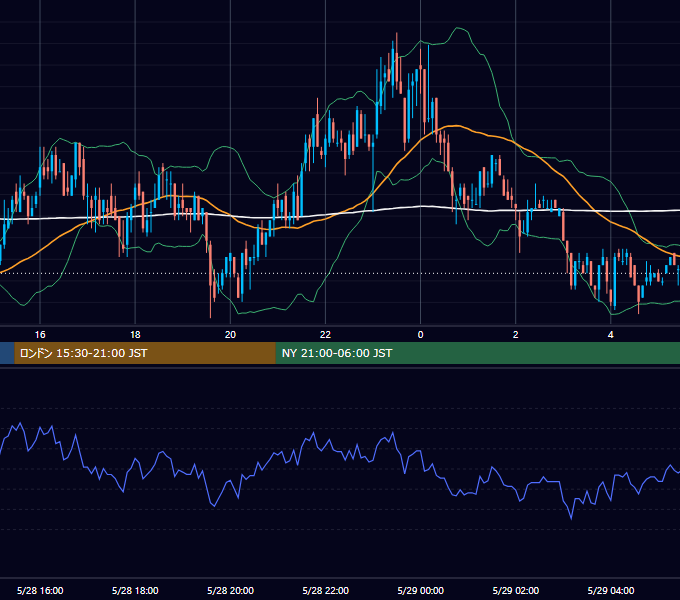Click the 5/28 16:00 date label

pyautogui.click(x=40, y=590)
